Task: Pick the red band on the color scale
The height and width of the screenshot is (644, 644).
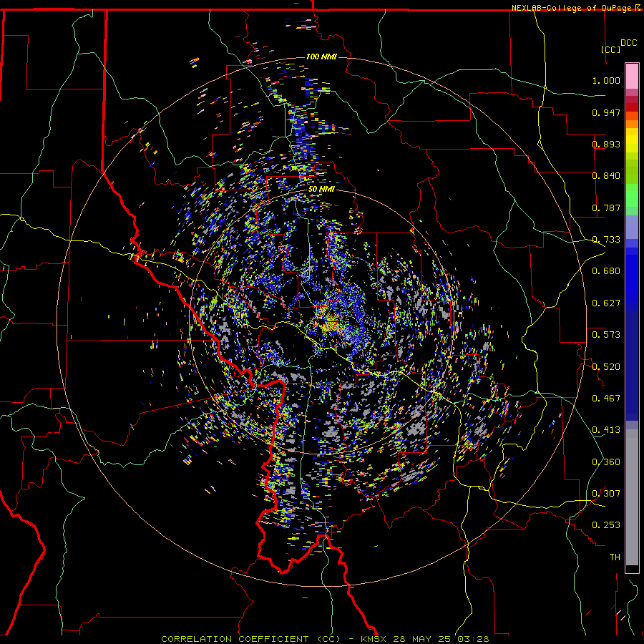Action: [x=632, y=107]
